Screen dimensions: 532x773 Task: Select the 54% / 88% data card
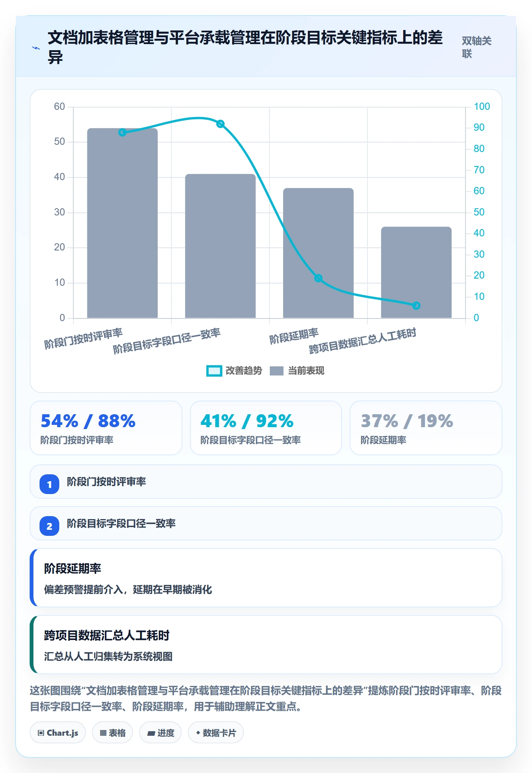click(106, 428)
